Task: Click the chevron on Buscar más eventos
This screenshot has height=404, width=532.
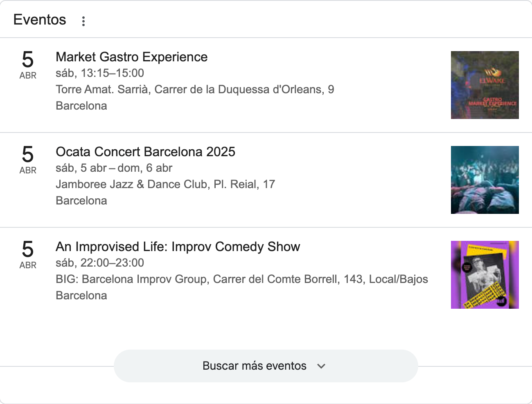Action: tap(321, 366)
